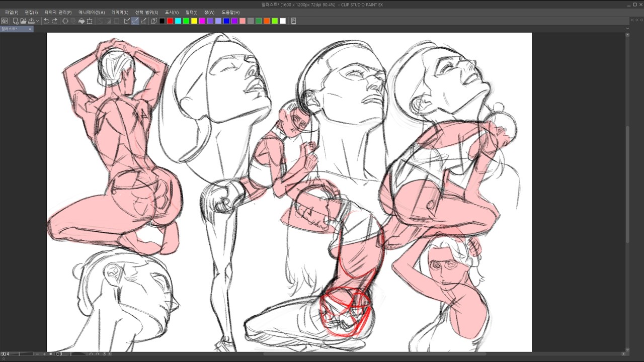644x362 pixels.
Task: Undo the last stroke
Action: pos(46,21)
